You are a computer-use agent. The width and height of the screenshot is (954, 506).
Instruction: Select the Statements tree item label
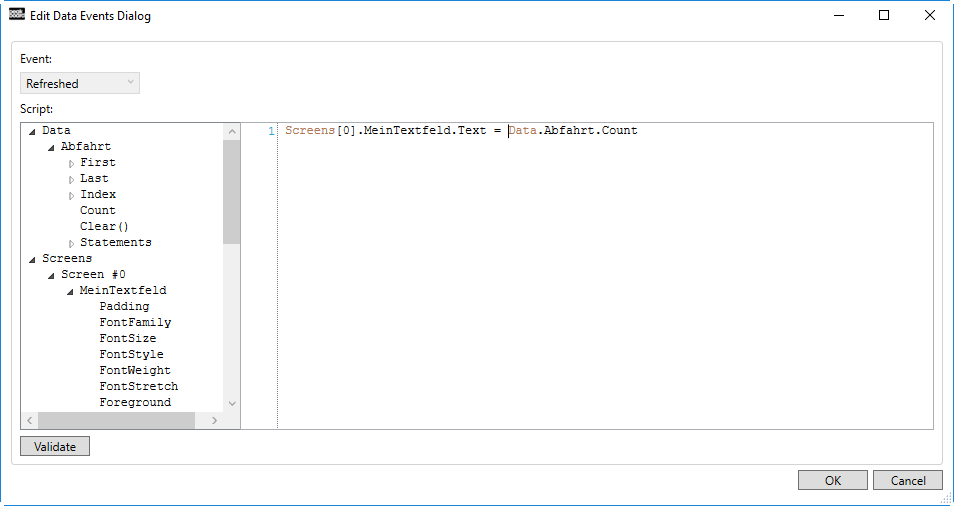(116, 242)
